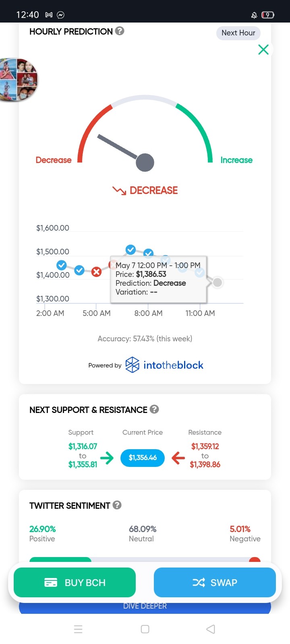The image size is (290, 644).
Task: Tap the current price $1,356.46 pill
Action: (x=143, y=458)
